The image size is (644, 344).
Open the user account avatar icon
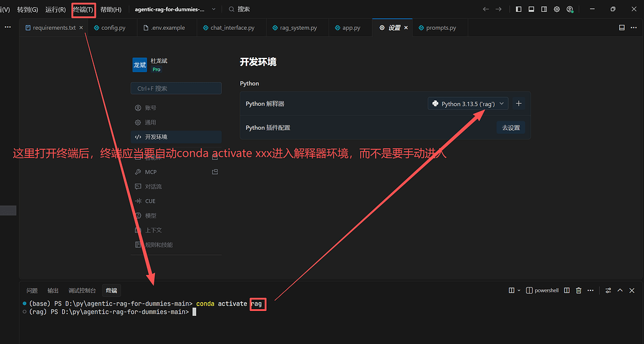(570, 9)
